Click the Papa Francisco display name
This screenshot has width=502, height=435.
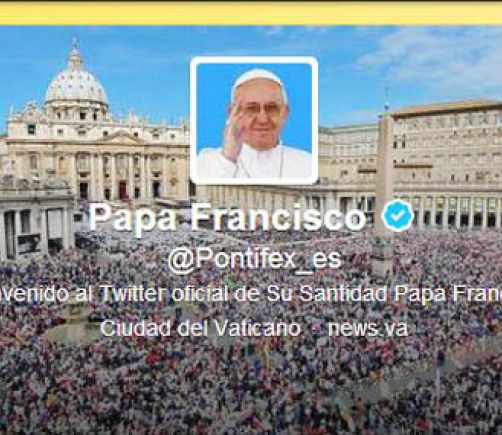click(228, 217)
